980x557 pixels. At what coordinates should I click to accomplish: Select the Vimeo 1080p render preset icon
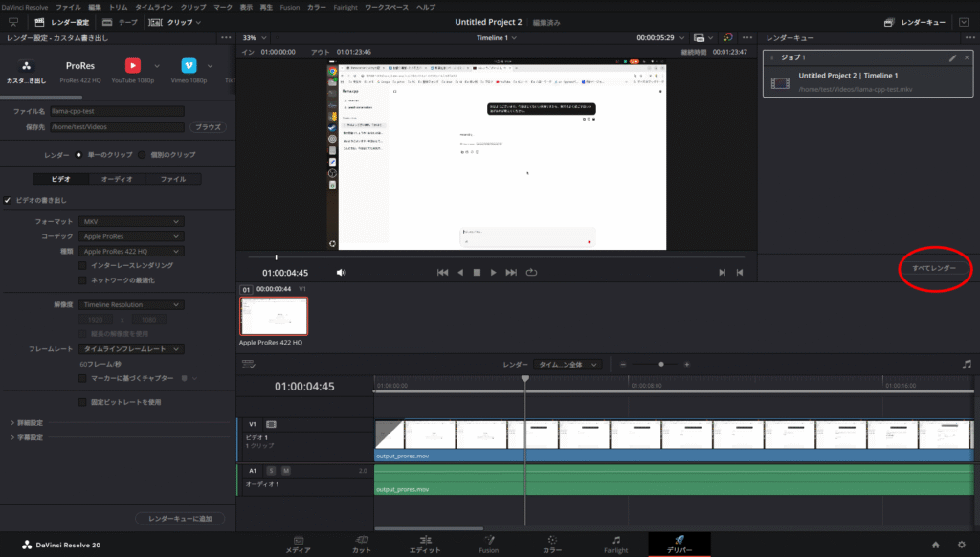tap(189, 66)
